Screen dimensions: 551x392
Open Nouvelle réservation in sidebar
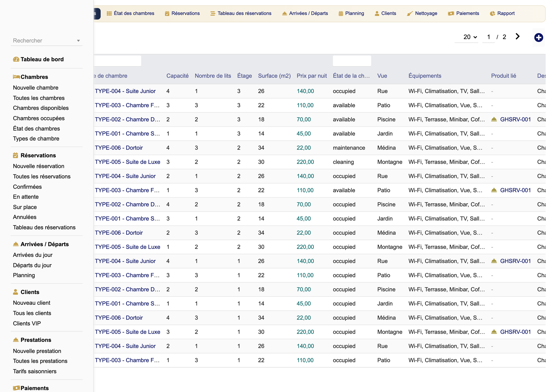39,166
